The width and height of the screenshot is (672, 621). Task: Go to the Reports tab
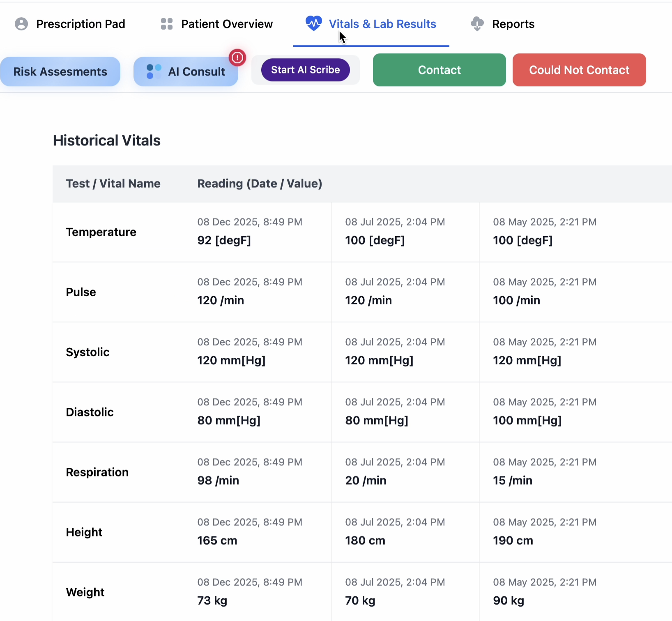(x=502, y=24)
